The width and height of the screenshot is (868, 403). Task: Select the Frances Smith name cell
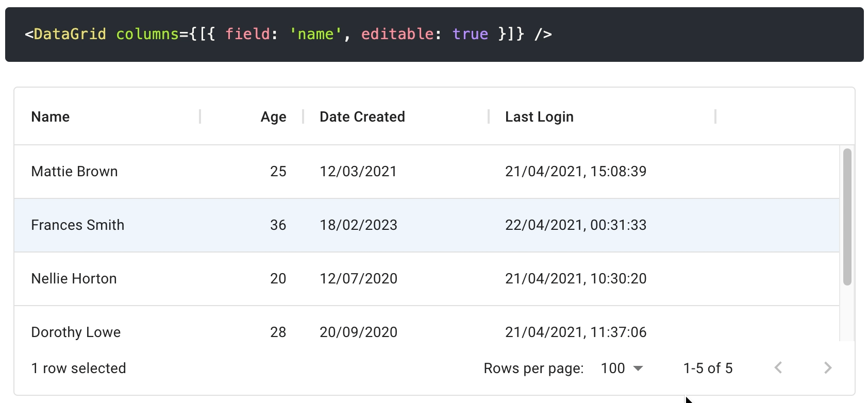click(78, 225)
